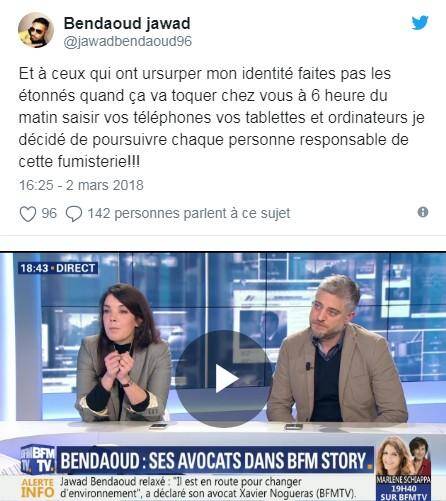Click the tweet body text
The image size is (446, 501).
click(221, 118)
